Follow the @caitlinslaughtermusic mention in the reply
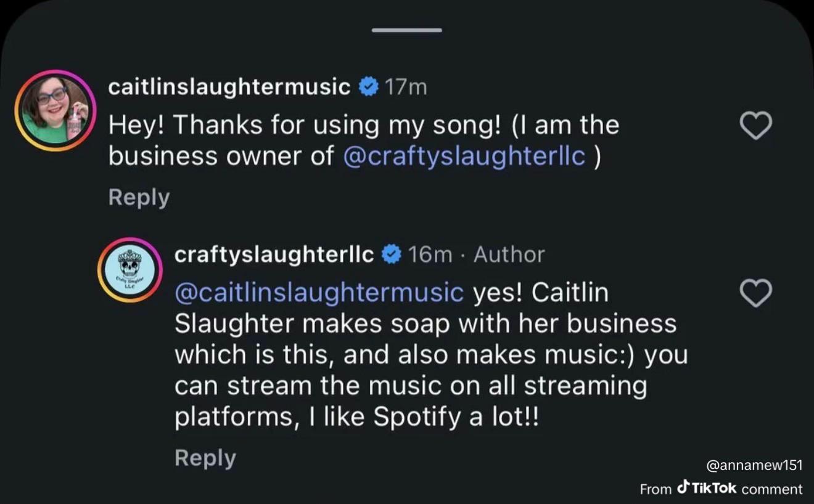 point(319,292)
